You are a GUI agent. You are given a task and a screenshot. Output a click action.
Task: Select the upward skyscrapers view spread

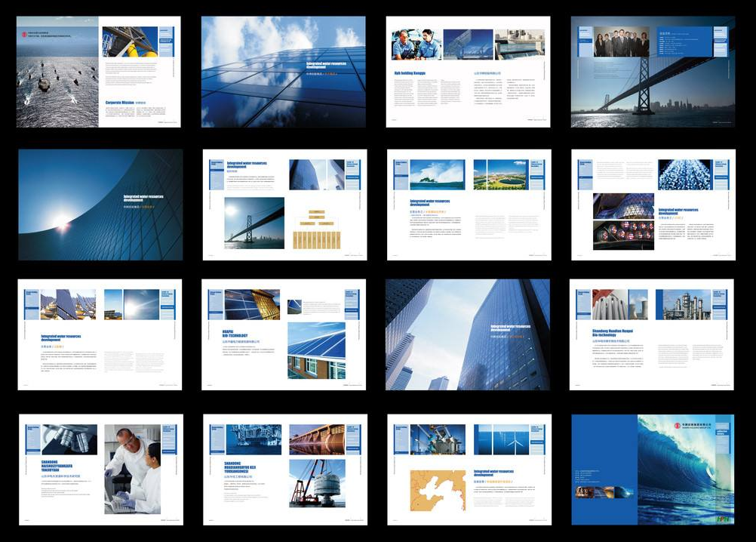[468, 334]
